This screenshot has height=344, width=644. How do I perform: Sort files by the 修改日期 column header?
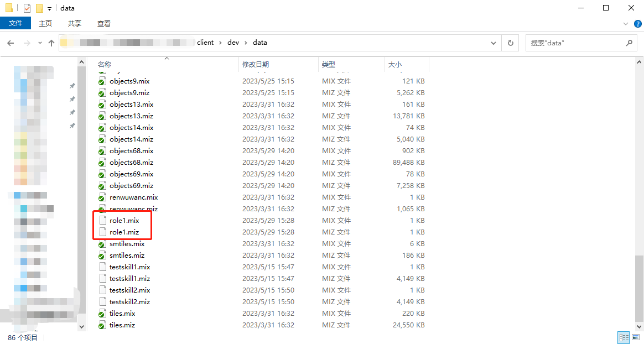pos(256,65)
